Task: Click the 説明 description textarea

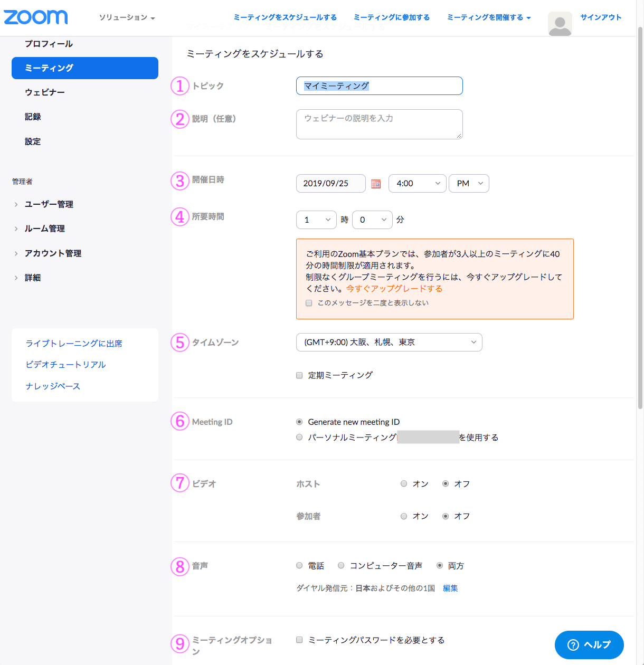Action: click(380, 125)
